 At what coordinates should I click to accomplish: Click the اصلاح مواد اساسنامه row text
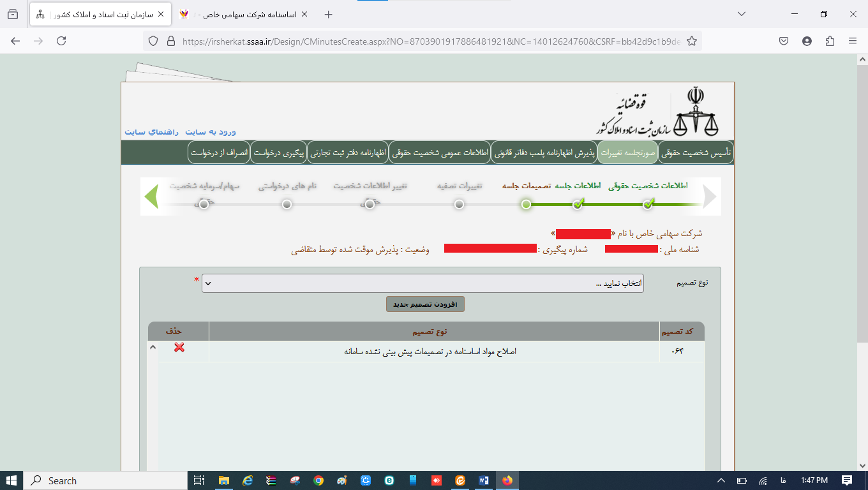(430, 352)
